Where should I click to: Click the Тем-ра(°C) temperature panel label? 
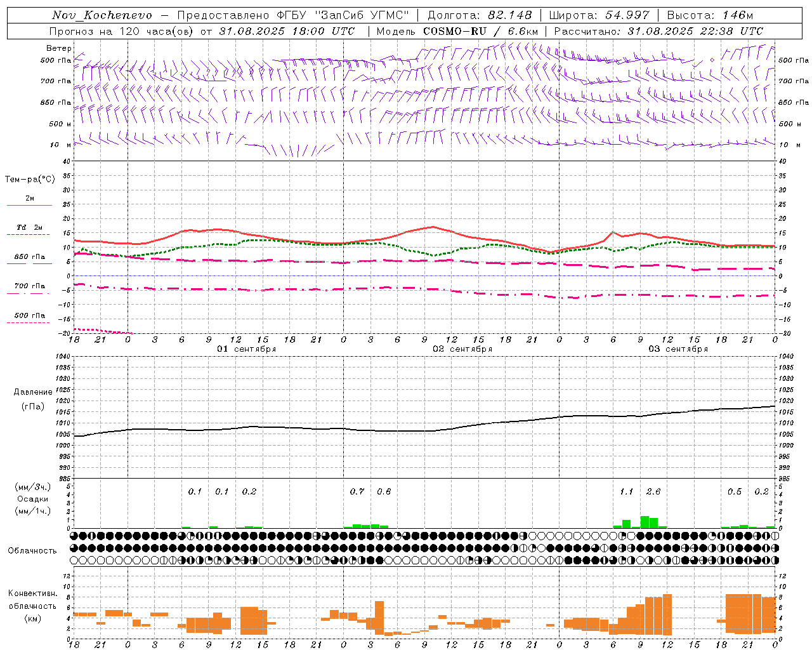click(x=30, y=180)
